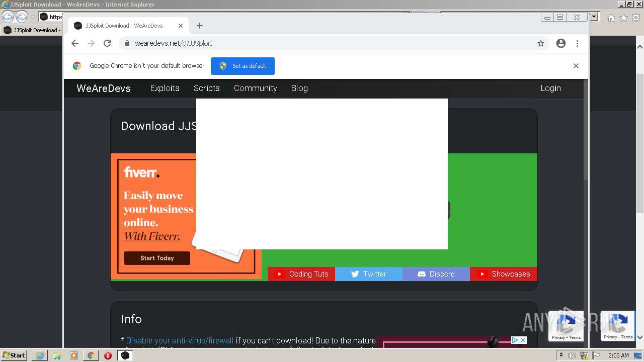This screenshot has width=644, height=362.
Task: Follow the 'Disable your anti-virus/firewall' link
Action: (x=180, y=340)
